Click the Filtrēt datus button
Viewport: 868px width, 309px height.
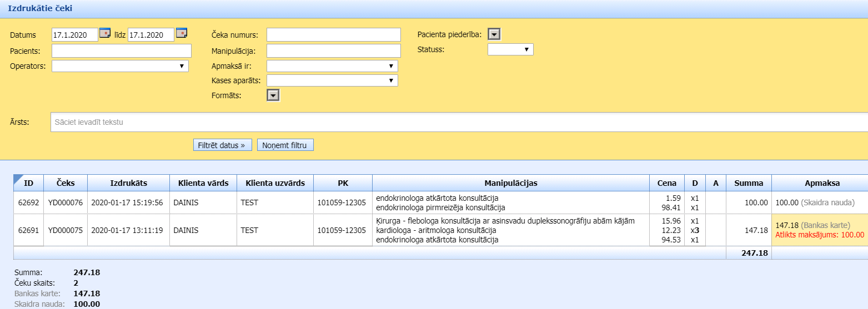pyautogui.click(x=222, y=145)
